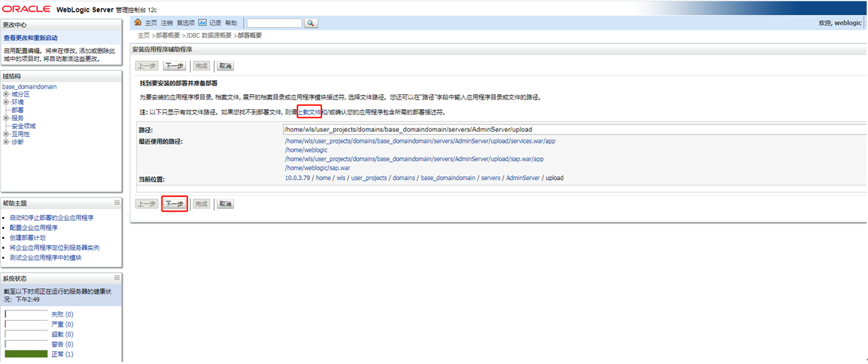Open 首选项 in the top toolbar
The image size is (868, 364).
pos(186,23)
